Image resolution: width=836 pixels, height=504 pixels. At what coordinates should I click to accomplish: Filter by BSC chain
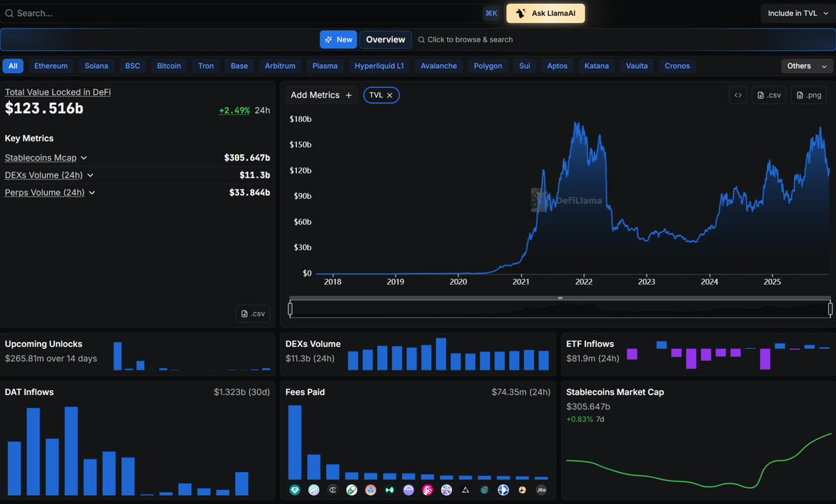[x=132, y=66]
